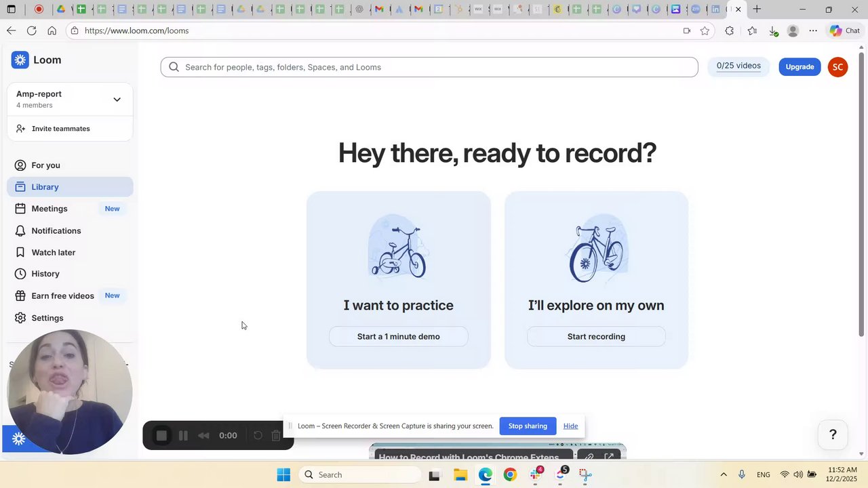868x488 pixels.
Task: Go to Library in the sidebar
Action: click(70, 187)
